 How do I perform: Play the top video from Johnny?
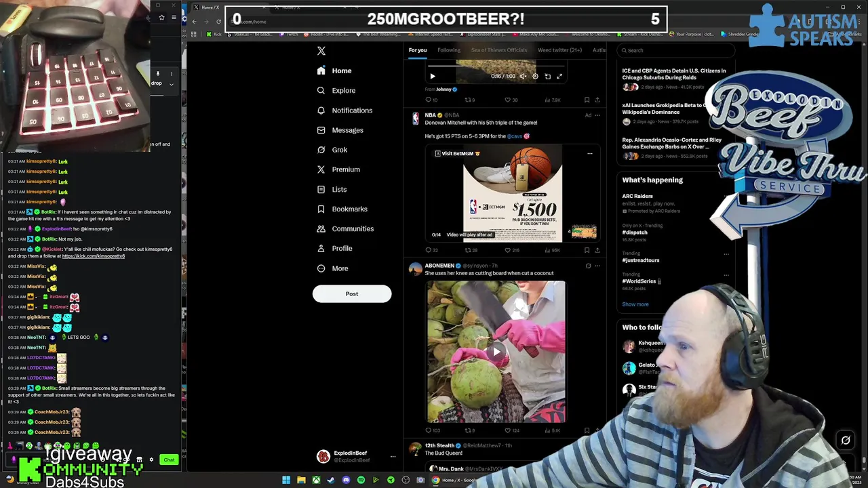pos(433,77)
